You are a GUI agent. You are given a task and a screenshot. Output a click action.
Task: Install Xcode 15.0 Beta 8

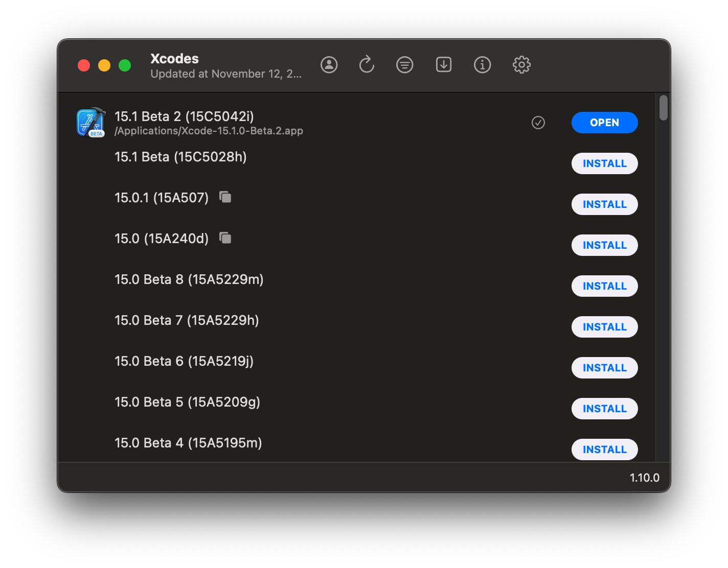point(604,286)
